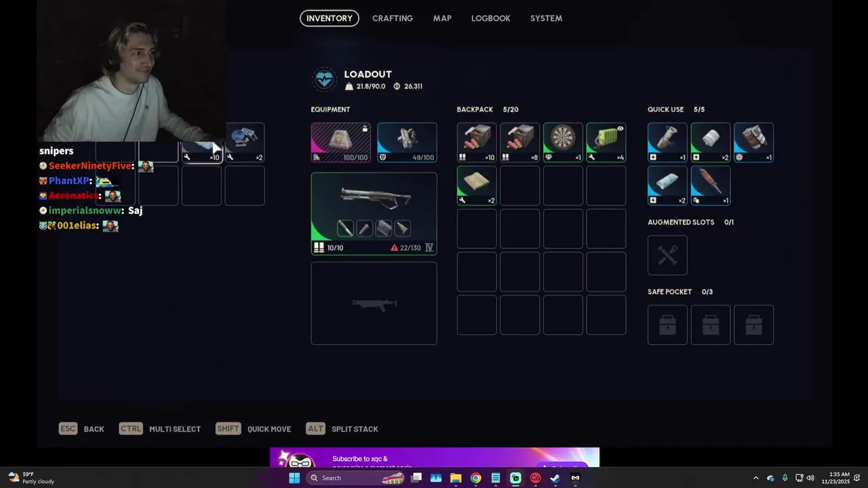Click the second shotgun attachment slot
This screenshot has width=868, height=488.
point(364,228)
